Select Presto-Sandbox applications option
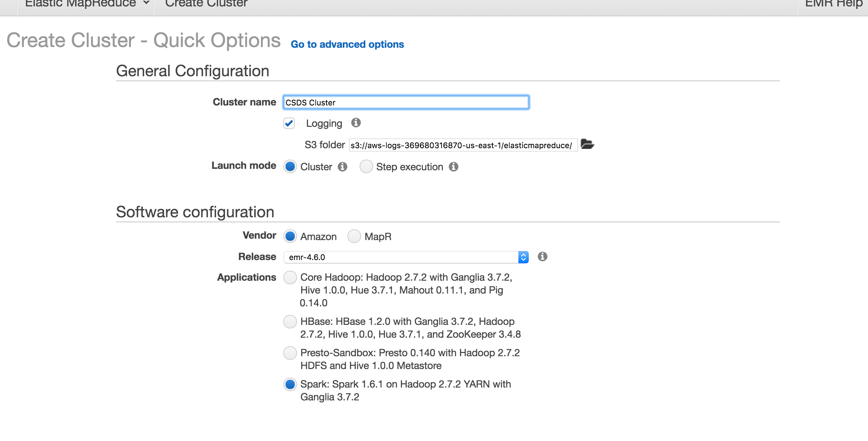This screenshot has width=868, height=441. (x=290, y=353)
